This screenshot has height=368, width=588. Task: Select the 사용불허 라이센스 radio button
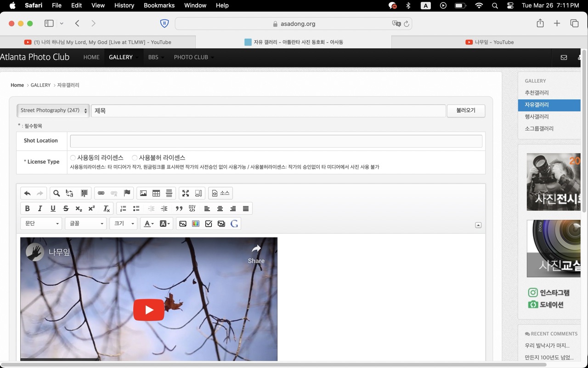click(135, 158)
